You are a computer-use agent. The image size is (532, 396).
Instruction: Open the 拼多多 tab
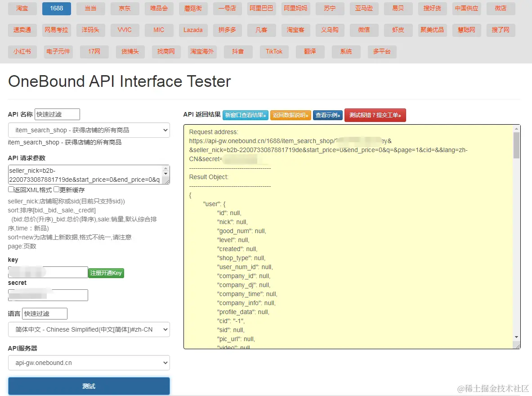click(x=227, y=30)
